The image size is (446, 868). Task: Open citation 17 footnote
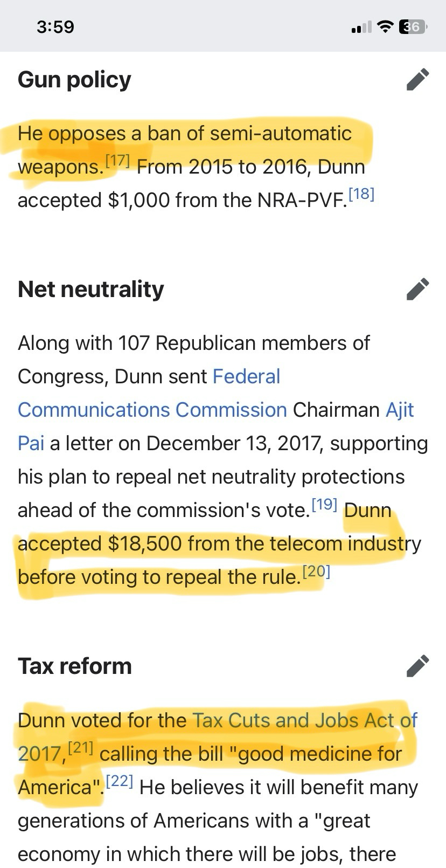pos(117,161)
